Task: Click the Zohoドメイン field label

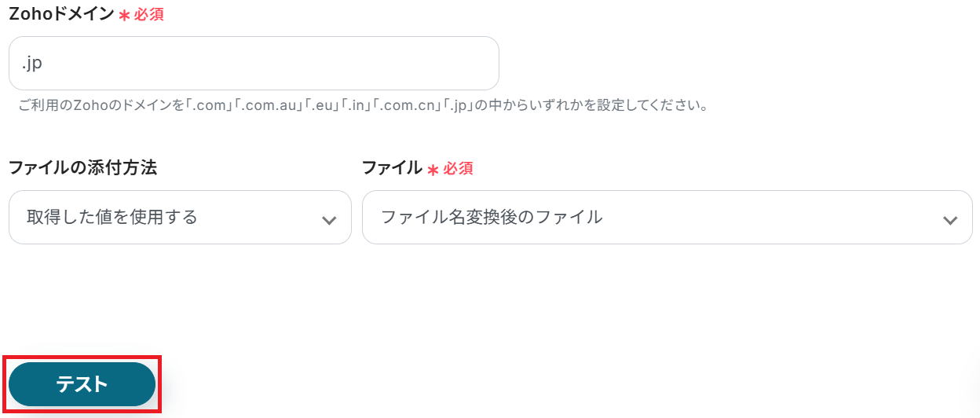Action: (61, 14)
